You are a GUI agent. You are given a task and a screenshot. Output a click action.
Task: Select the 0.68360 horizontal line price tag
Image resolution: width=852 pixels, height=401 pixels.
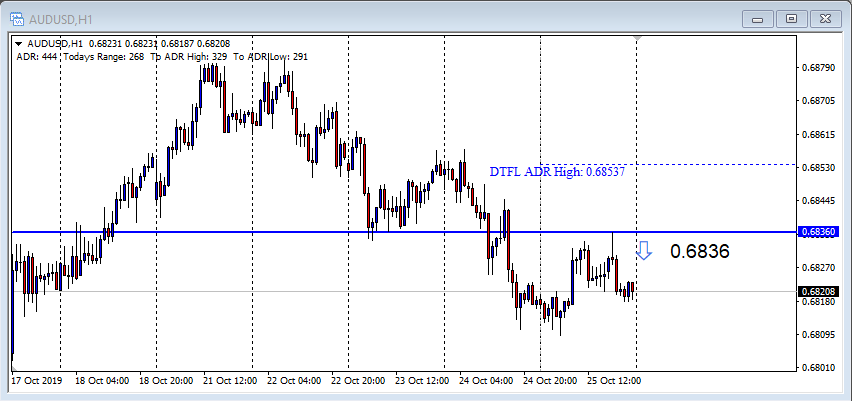[819, 232]
